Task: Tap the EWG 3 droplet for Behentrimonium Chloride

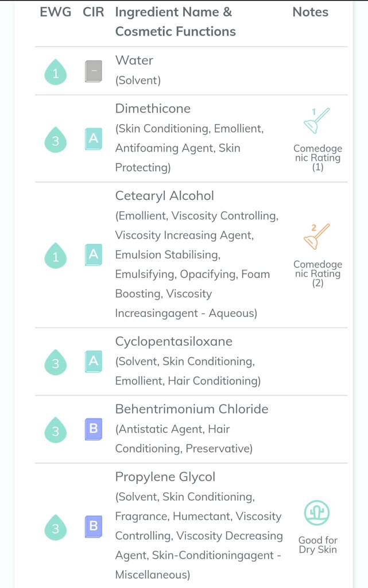Action: tap(56, 430)
